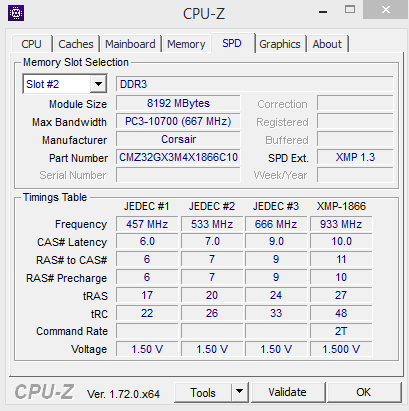Click the CAS# Latency 6.0 cell
Viewport: 409px width, 411px height.
pyautogui.click(x=147, y=241)
